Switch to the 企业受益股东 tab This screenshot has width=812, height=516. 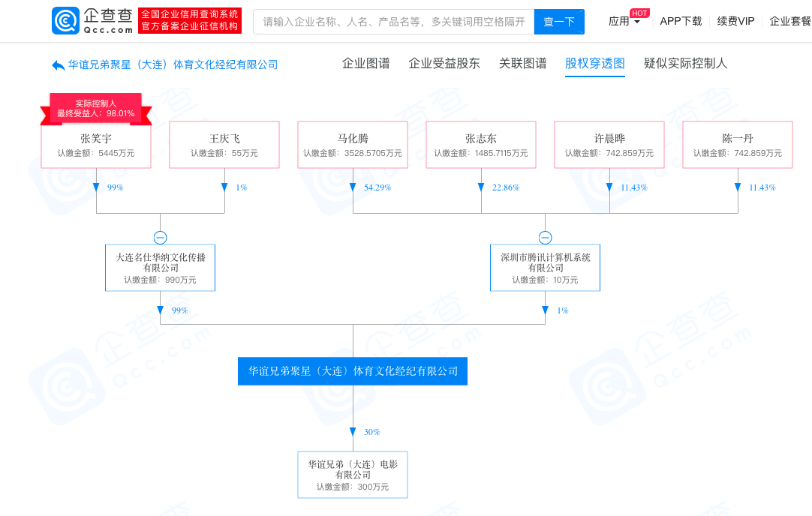[x=444, y=64]
